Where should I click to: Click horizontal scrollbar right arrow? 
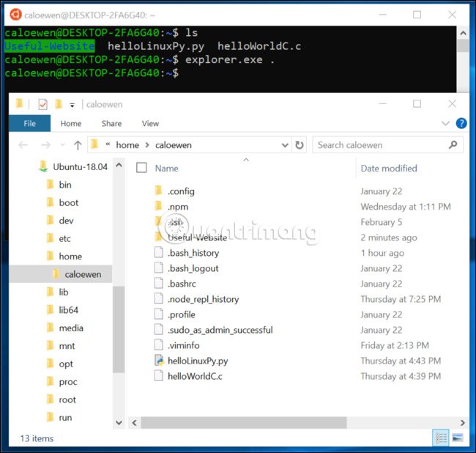[x=462, y=423]
